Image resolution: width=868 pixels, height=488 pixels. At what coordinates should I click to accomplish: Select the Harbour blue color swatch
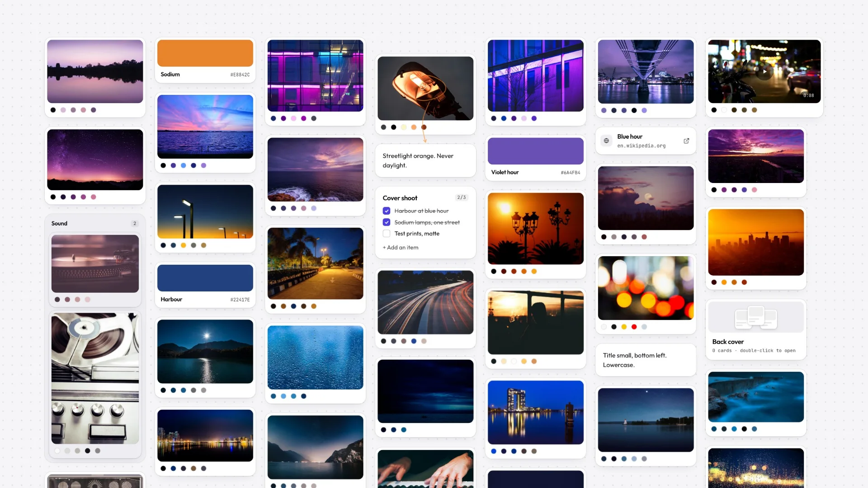[x=205, y=278]
